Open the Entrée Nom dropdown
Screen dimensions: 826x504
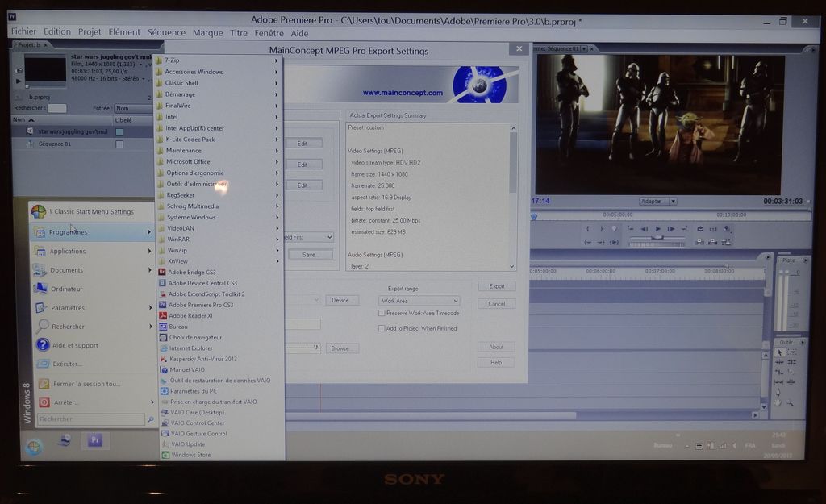point(134,108)
